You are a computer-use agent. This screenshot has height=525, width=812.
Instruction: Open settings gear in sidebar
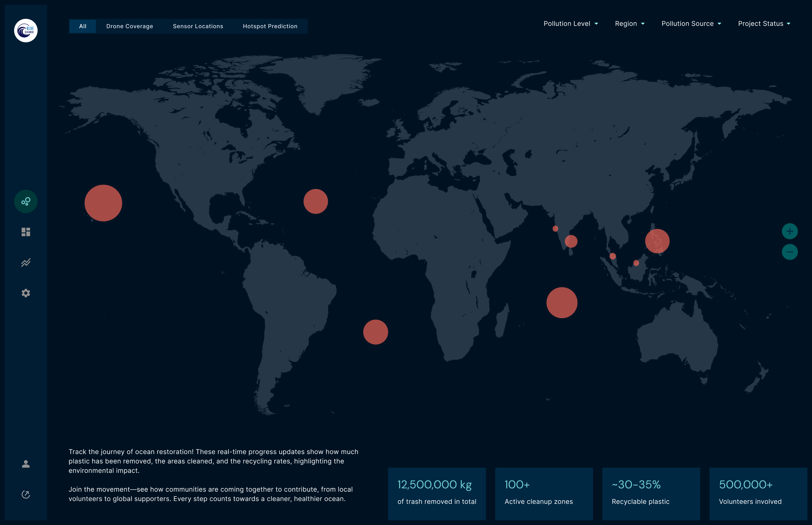26,293
